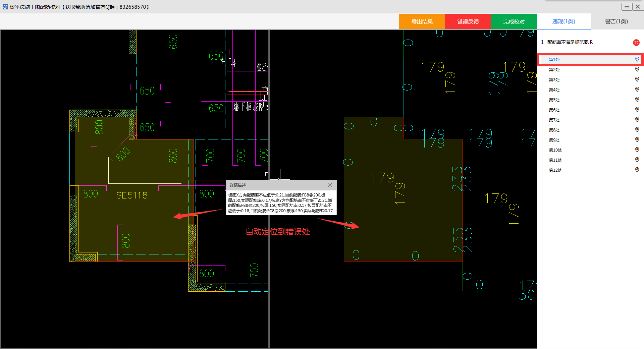
Task: Click the SE5118 label in the drawing
Action: 132,195
